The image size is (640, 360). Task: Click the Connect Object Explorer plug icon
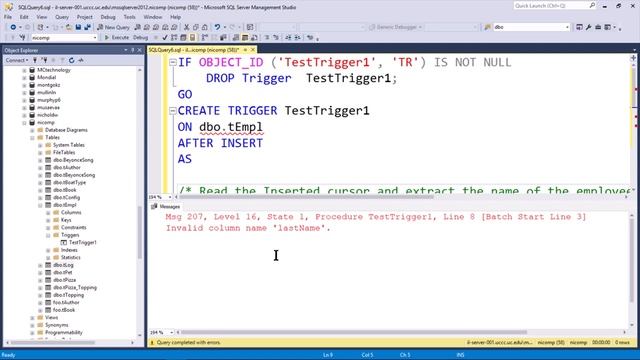click(35, 60)
